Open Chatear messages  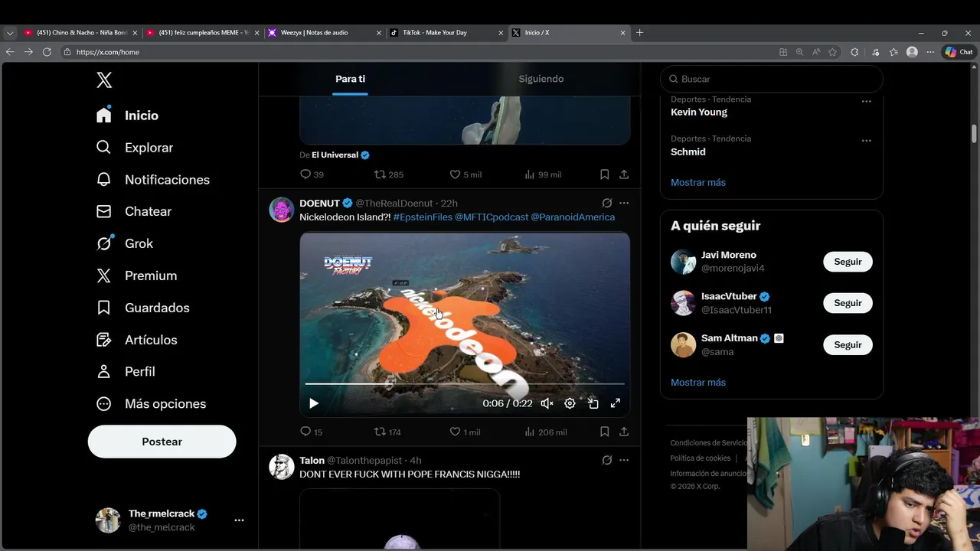point(134,211)
